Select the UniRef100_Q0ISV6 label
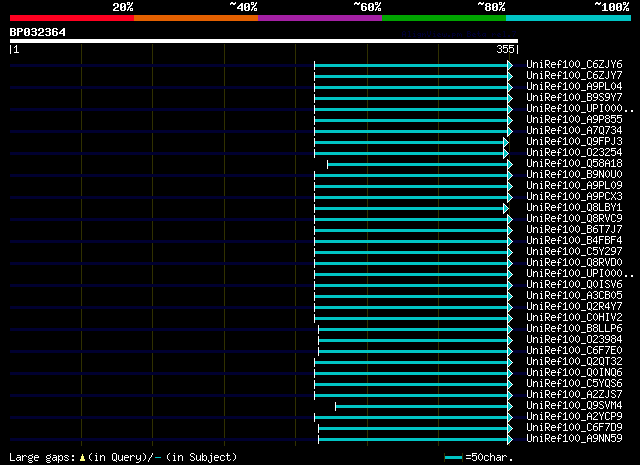 click(x=574, y=285)
